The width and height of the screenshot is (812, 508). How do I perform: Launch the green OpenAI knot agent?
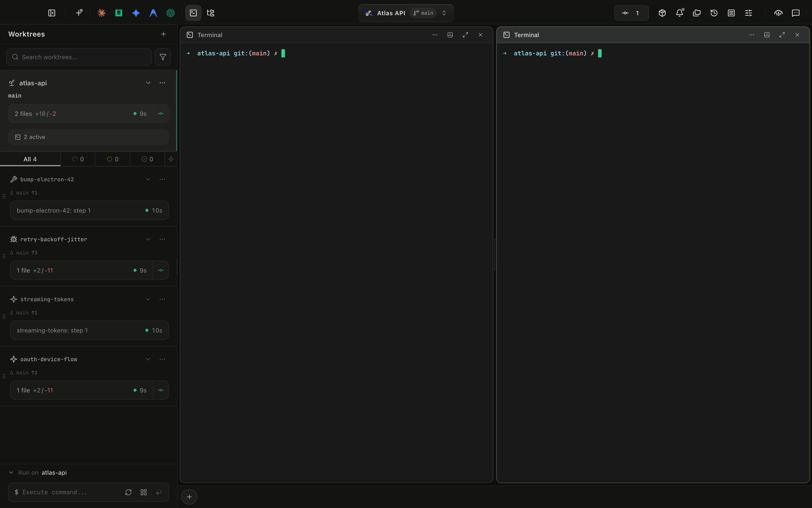coord(171,13)
